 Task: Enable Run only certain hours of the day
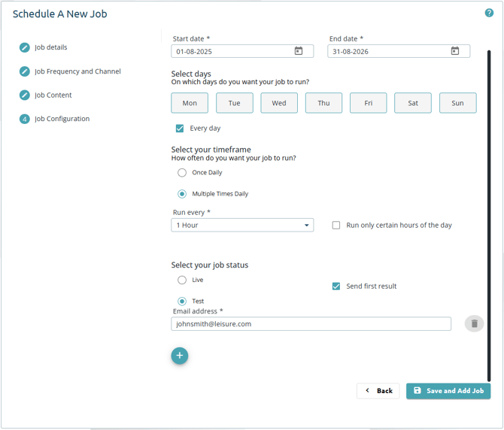[336, 225]
